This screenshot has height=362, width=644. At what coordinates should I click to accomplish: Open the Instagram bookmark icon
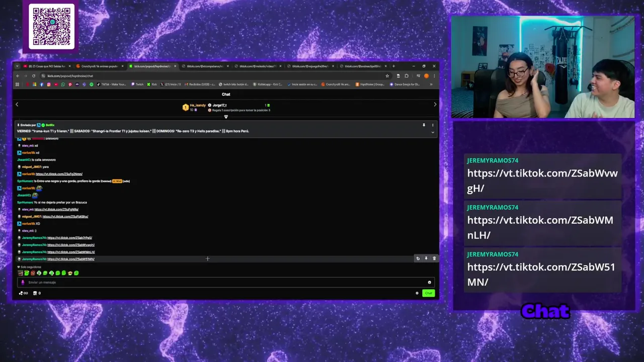coord(49,84)
